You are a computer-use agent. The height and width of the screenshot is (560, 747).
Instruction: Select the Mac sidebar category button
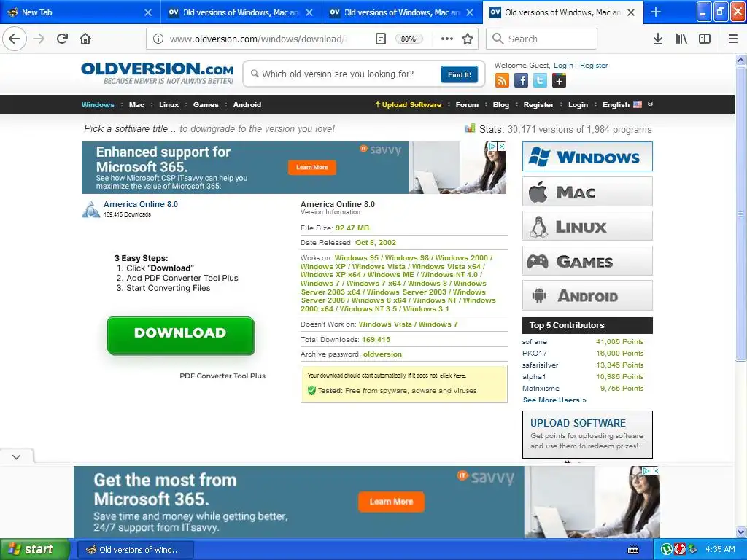587,192
